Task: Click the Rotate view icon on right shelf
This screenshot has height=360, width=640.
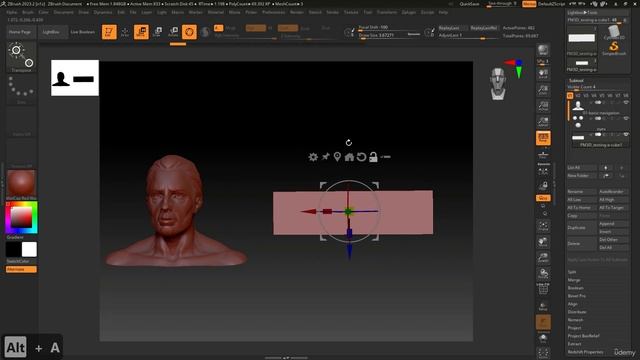Action: click(543, 273)
